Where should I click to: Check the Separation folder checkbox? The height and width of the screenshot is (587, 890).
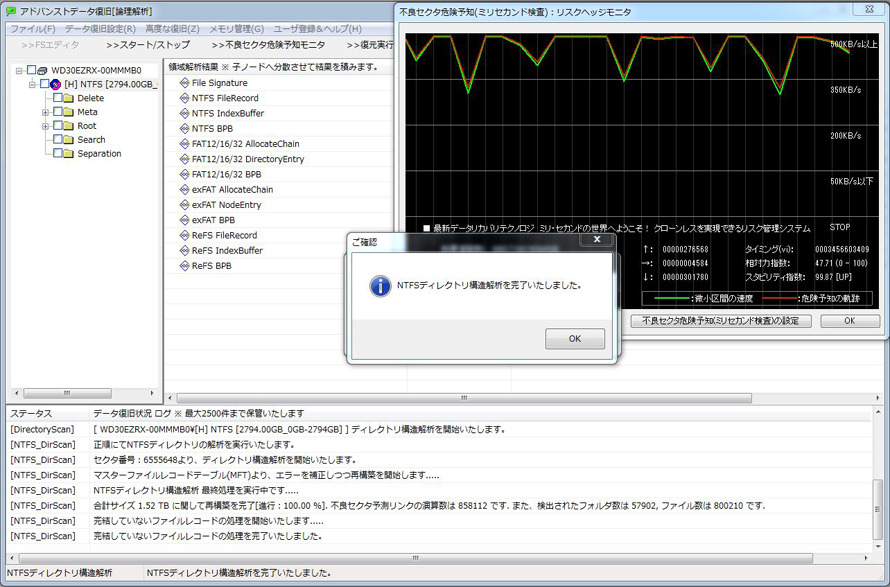58,153
